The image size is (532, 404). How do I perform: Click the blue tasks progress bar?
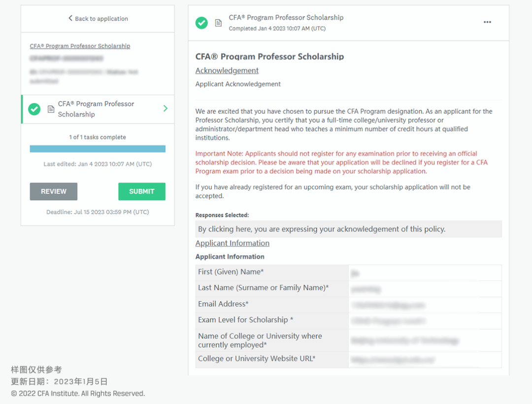(x=98, y=149)
